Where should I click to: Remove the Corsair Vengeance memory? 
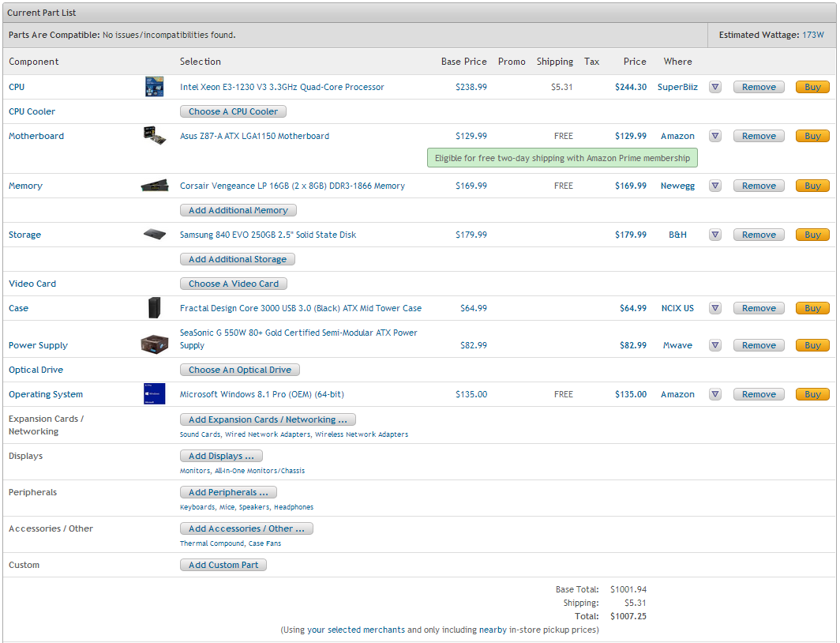[759, 186]
